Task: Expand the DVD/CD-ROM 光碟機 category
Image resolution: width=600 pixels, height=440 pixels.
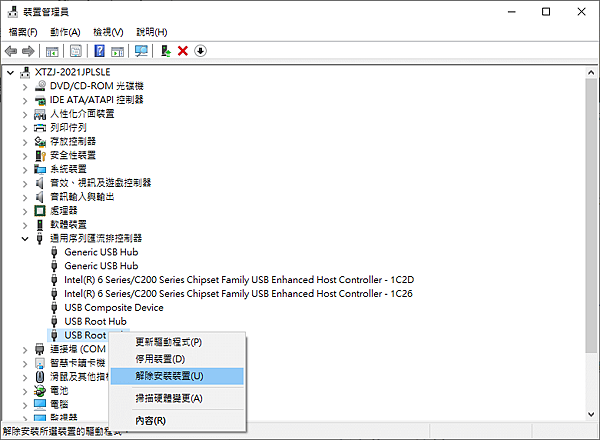Action: point(25,87)
